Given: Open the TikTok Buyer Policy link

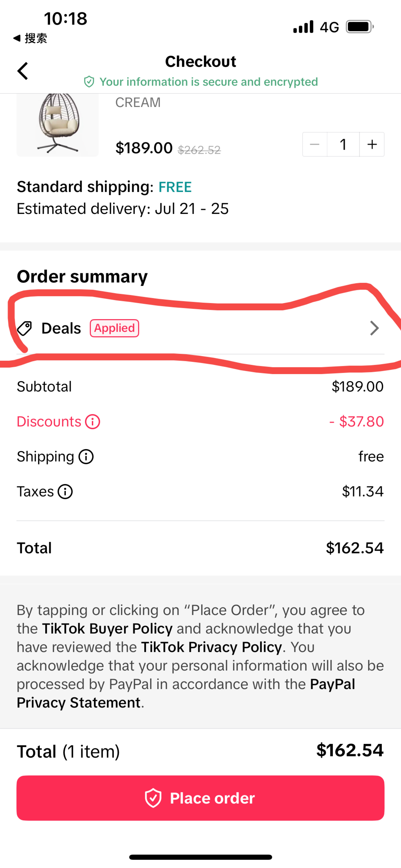Looking at the screenshot, I should pos(107,629).
